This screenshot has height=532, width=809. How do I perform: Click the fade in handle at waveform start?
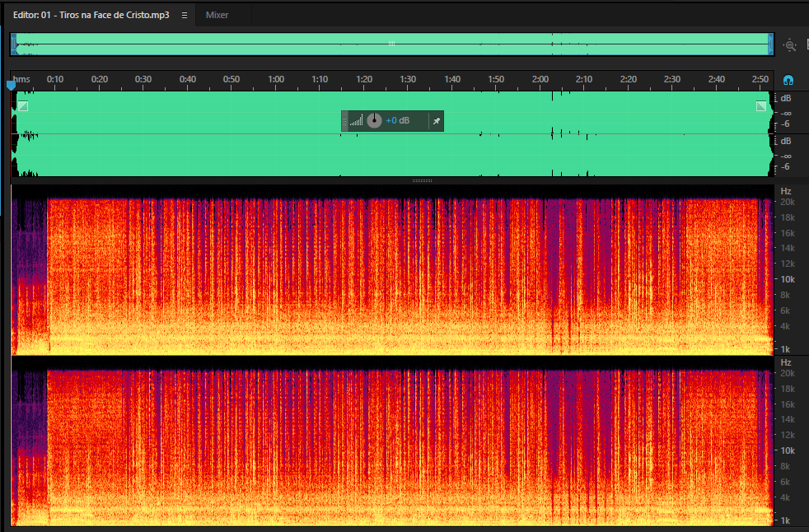point(23,106)
